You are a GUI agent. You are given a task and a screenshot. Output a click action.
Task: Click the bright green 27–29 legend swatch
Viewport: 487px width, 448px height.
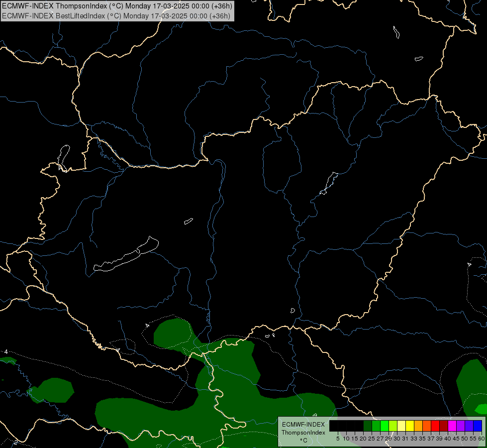coord(385,426)
